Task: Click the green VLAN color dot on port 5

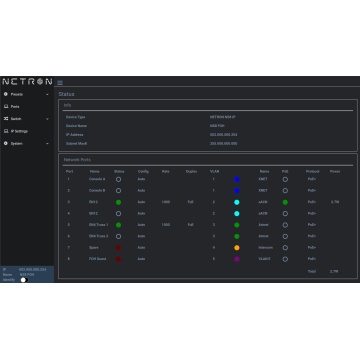Action: (237, 225)
